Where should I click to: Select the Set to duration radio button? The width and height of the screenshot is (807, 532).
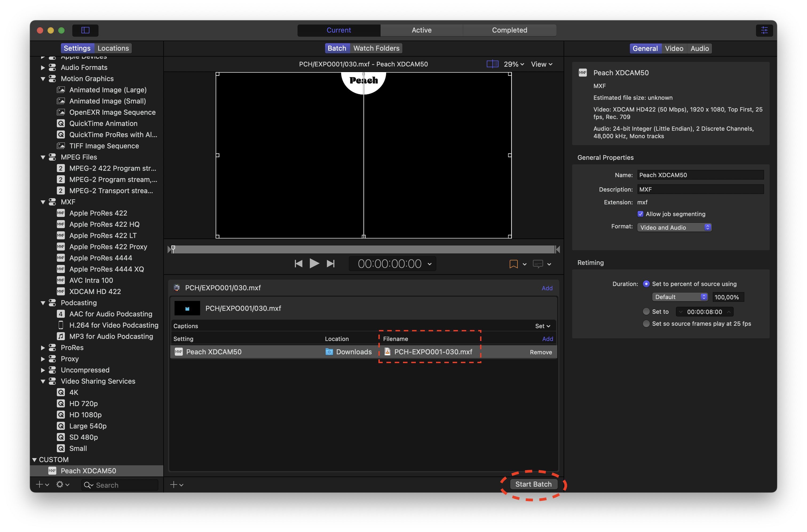[x=646, y=311]
